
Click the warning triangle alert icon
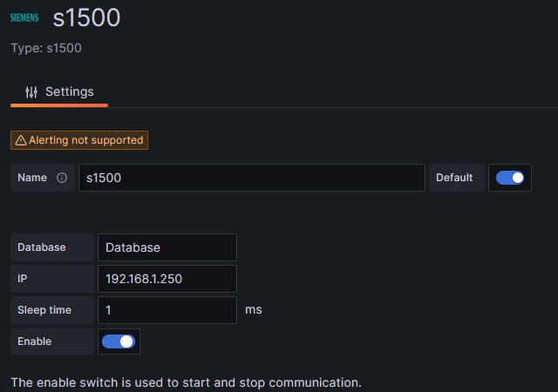click(21, 140)
